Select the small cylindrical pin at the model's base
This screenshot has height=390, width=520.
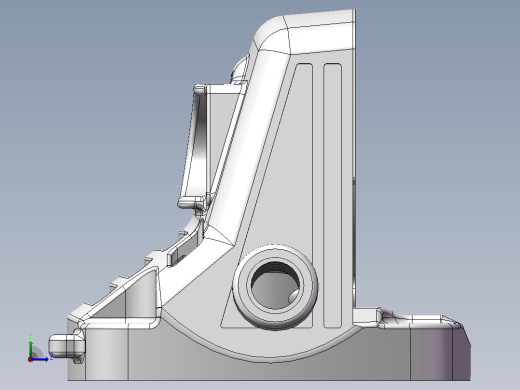pyautogui.click(x=66, y=346)
